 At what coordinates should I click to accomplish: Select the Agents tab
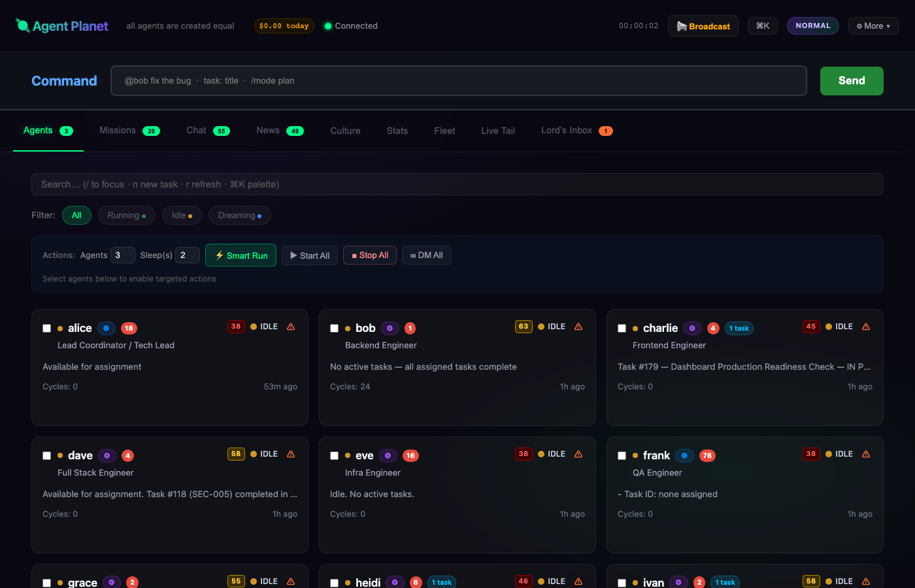(48, 131)
